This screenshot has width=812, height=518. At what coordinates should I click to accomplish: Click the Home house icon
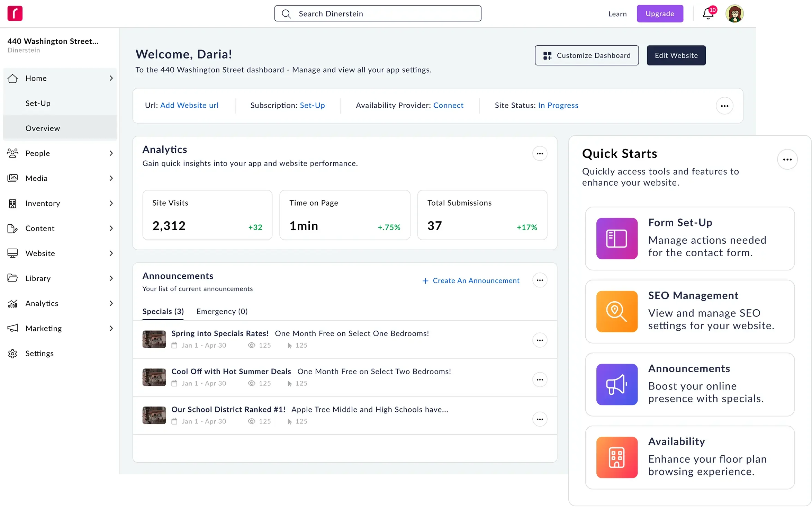pyautogui.click(x=13, y=79)
